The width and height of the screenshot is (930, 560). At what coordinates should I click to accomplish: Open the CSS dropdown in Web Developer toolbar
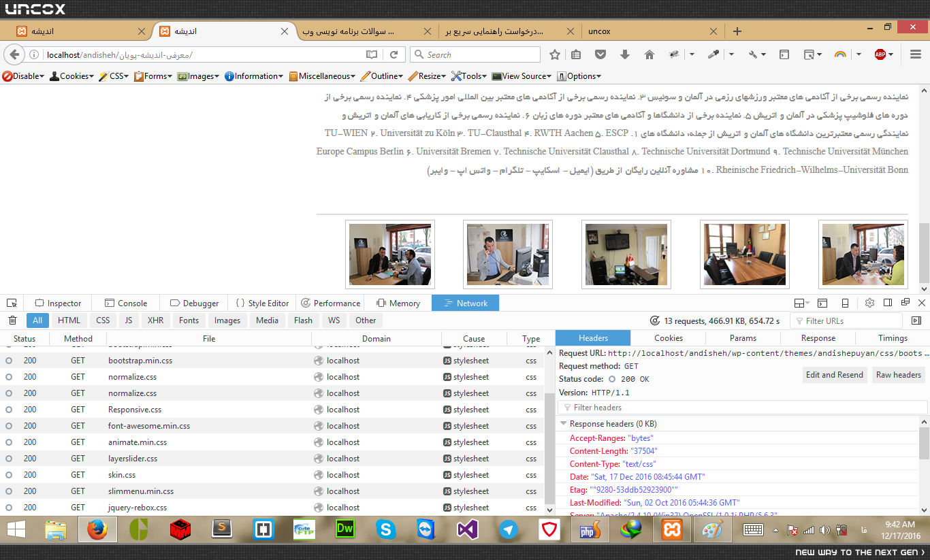coord(114,76)
